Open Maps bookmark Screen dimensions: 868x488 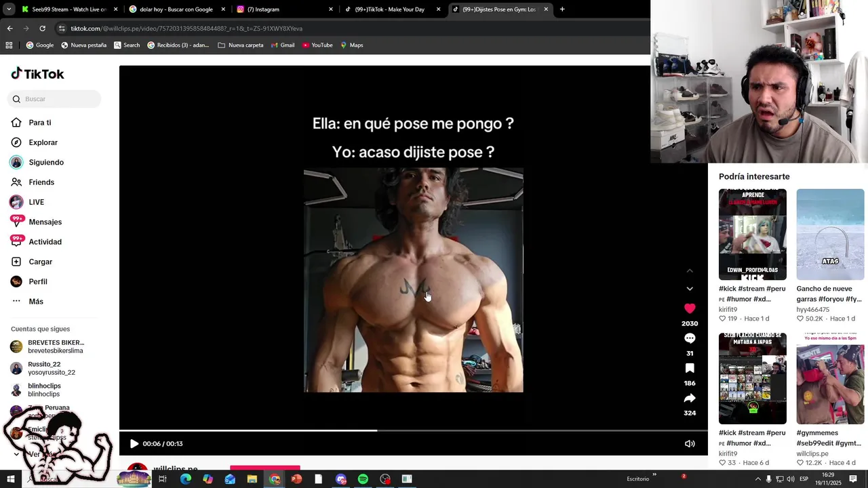352,45
